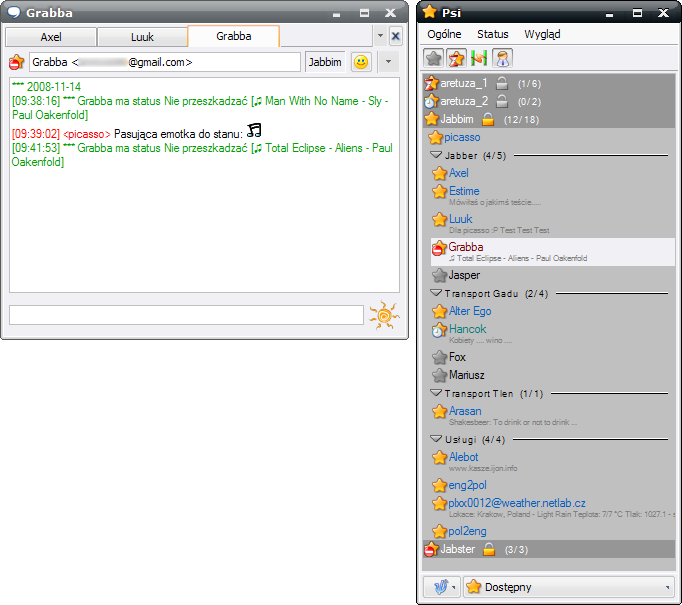Click Estime's status text 'Mówiłaś o jakimś teście'
Viewport: 682px width, 605px height.
pos(495,202)
